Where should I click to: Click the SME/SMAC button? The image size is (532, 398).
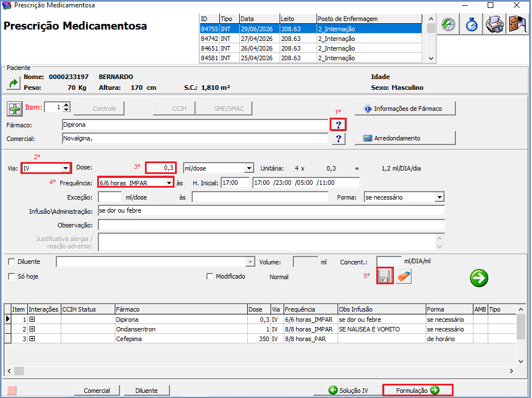[x=224, y=109]
